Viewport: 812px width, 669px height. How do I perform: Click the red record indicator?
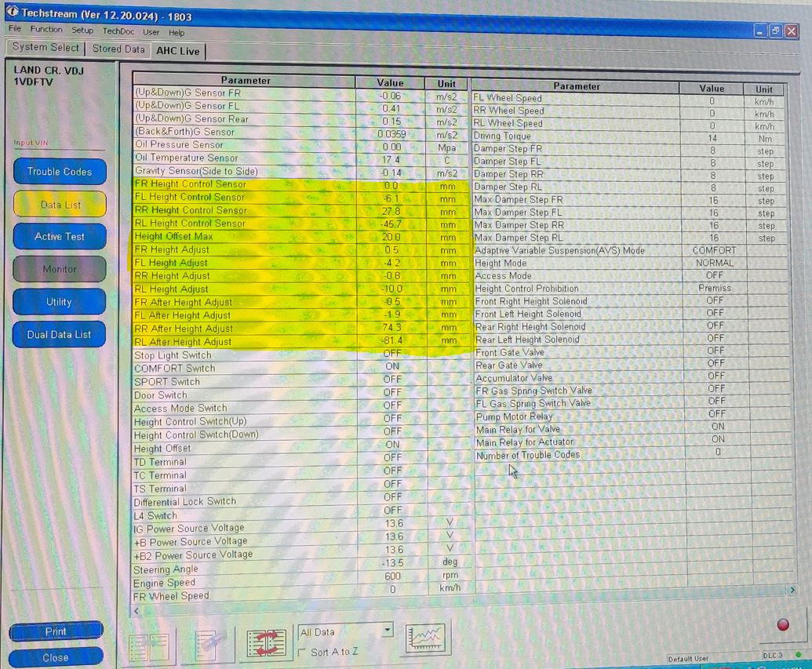click(x=783, y=625)
